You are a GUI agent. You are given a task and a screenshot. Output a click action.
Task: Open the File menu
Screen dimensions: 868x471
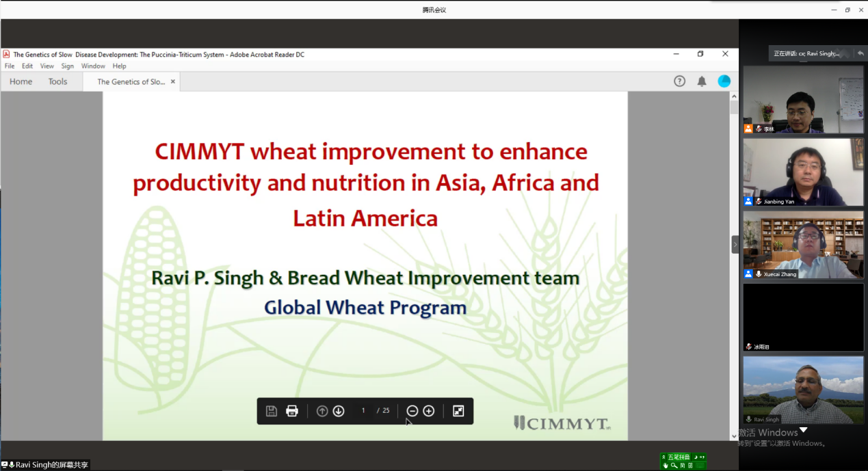coord(10,66)
